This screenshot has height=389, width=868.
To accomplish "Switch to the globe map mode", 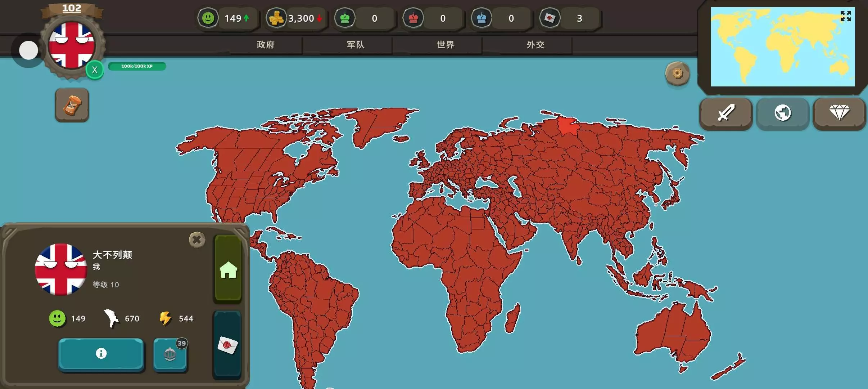I will click(782, 113).
